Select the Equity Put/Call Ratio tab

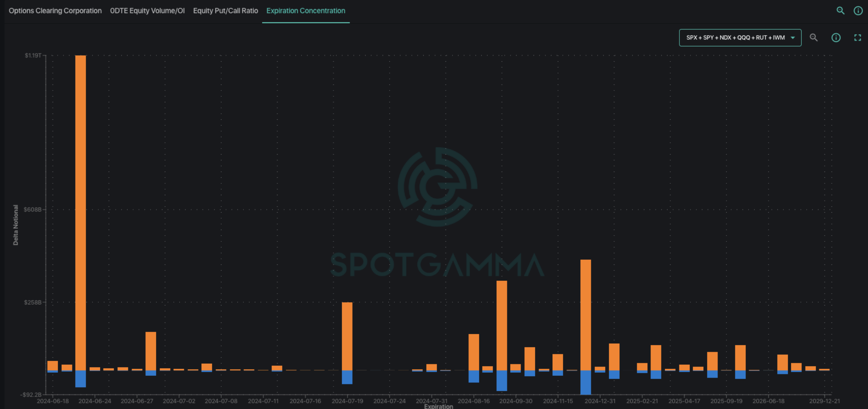pos(225,10)
